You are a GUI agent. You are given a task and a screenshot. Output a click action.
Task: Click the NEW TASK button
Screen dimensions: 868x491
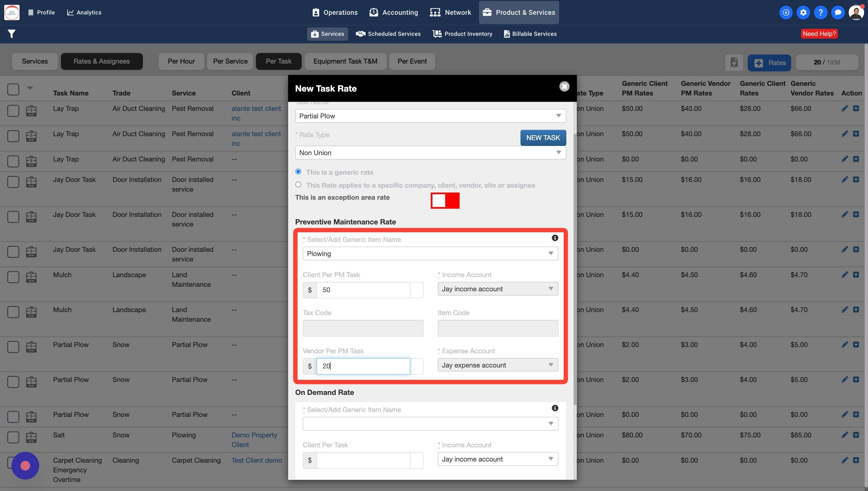[543, 138]
